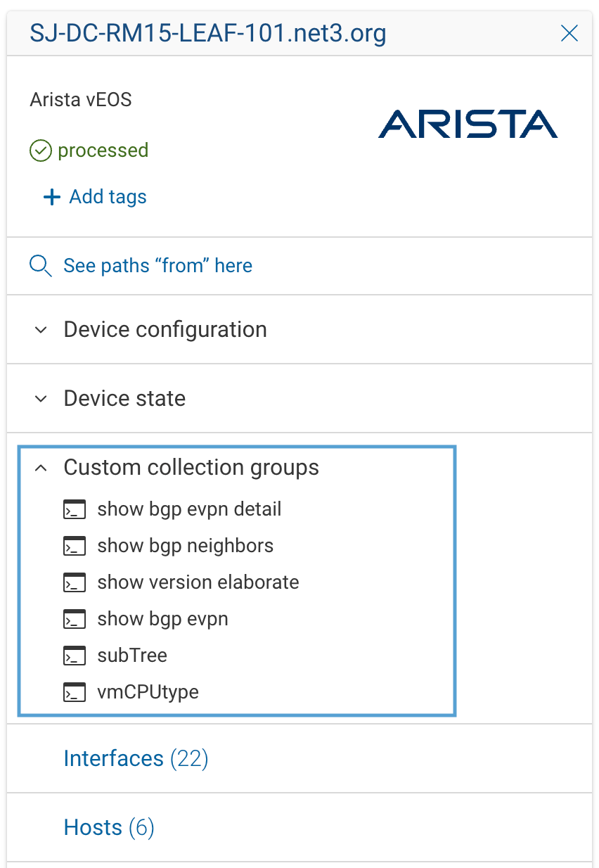Click See paths "from" here

coord(157,266)
